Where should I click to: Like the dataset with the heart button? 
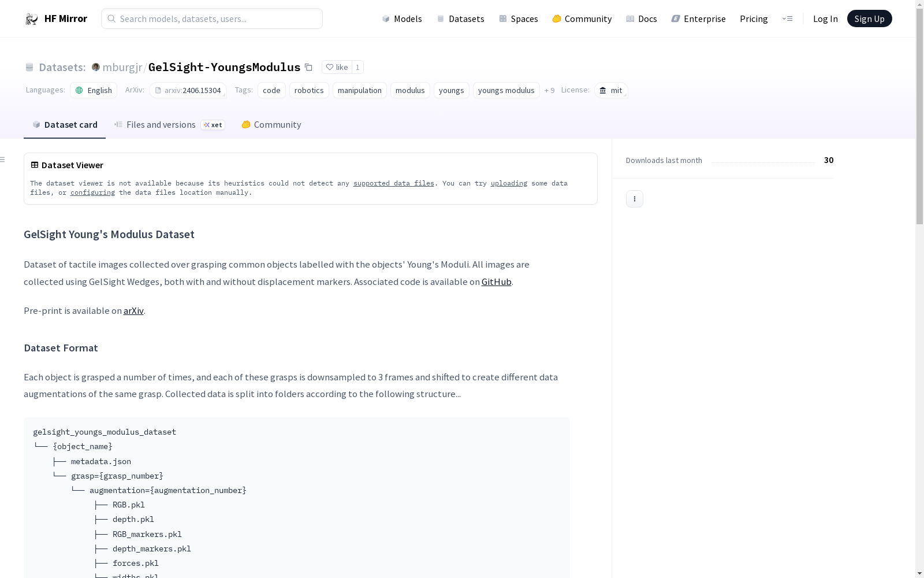pos(337,67)
